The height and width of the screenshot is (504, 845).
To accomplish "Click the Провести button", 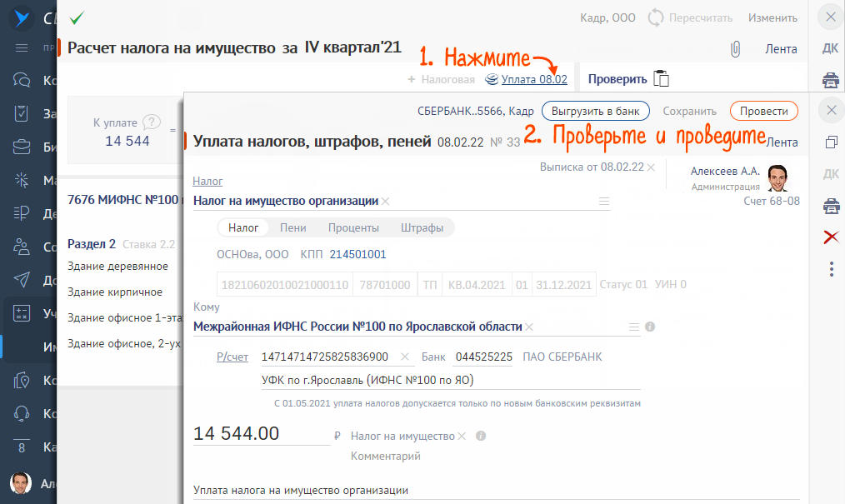I will tap(763, 111).
